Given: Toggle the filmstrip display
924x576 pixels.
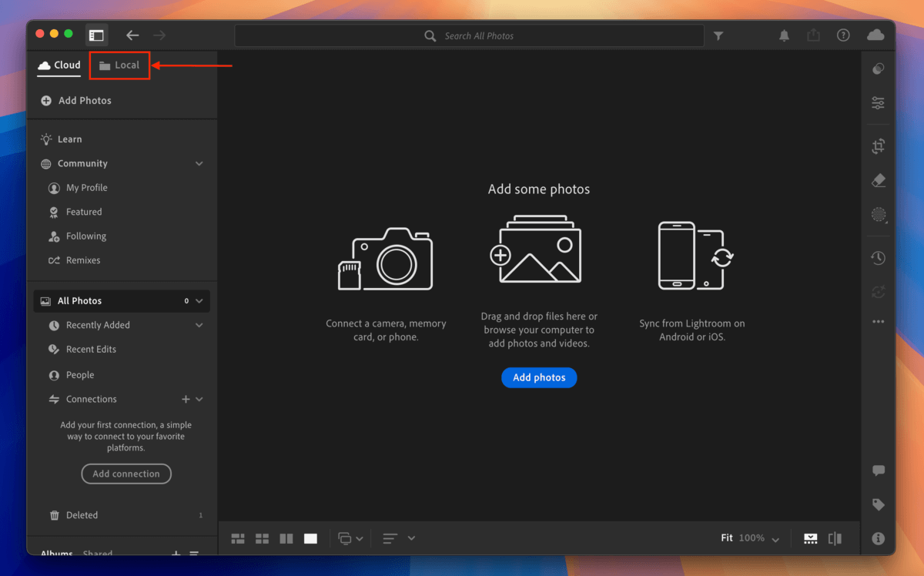Looking at the screenshot, I should click(x=811, y=538).
